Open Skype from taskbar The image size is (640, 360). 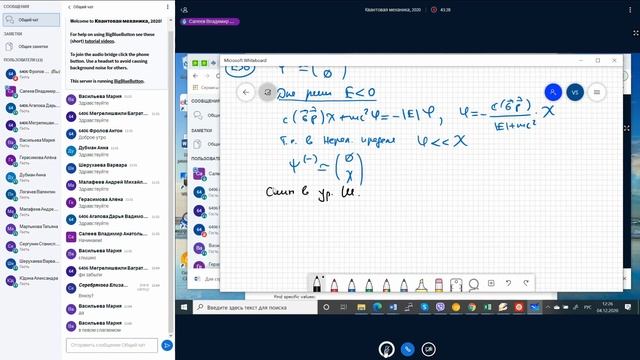pos(424,307)
